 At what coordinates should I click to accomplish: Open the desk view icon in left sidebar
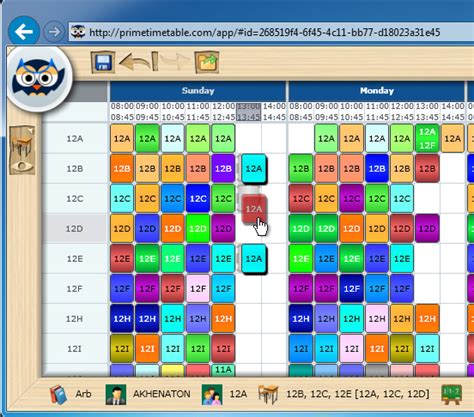click(22, 143)
